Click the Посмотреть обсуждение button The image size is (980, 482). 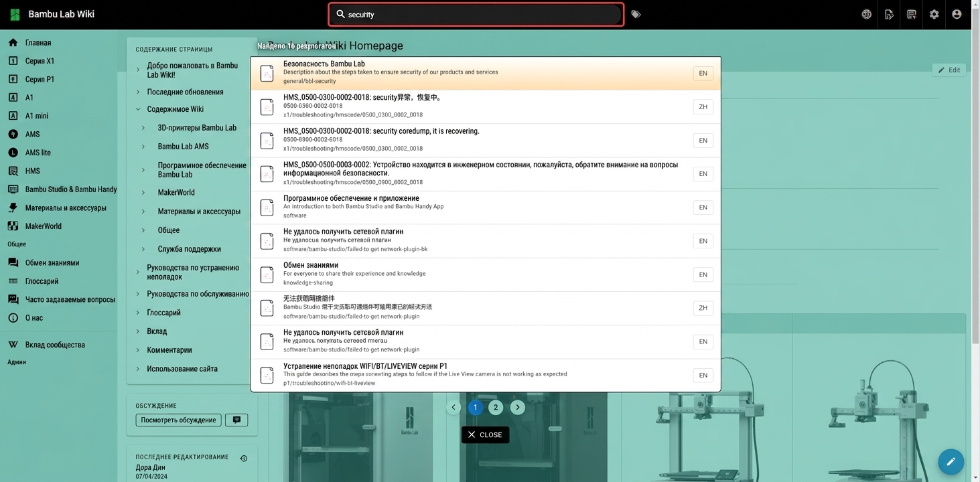[178, 420]
